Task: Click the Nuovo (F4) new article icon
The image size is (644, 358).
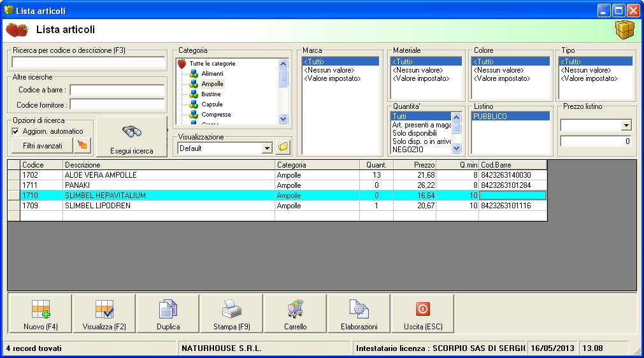Action: coord(39,310)
